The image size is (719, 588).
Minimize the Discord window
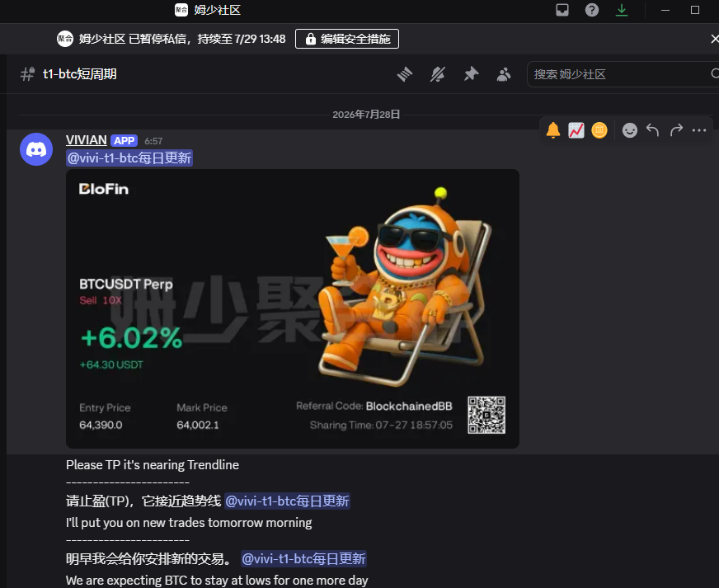665,10
